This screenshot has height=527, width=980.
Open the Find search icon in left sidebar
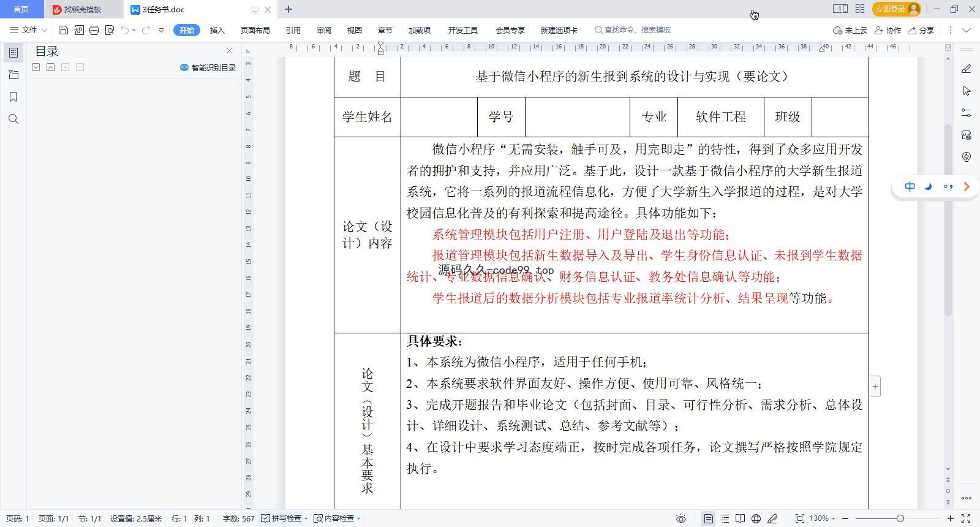(13, 119)
